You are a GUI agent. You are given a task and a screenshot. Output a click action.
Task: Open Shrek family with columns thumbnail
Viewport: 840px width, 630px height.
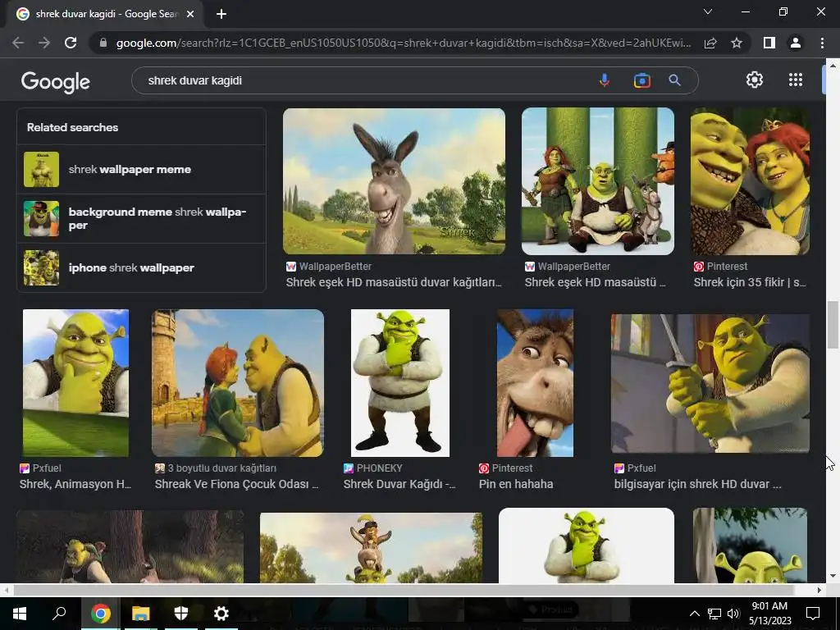[598, 181]
